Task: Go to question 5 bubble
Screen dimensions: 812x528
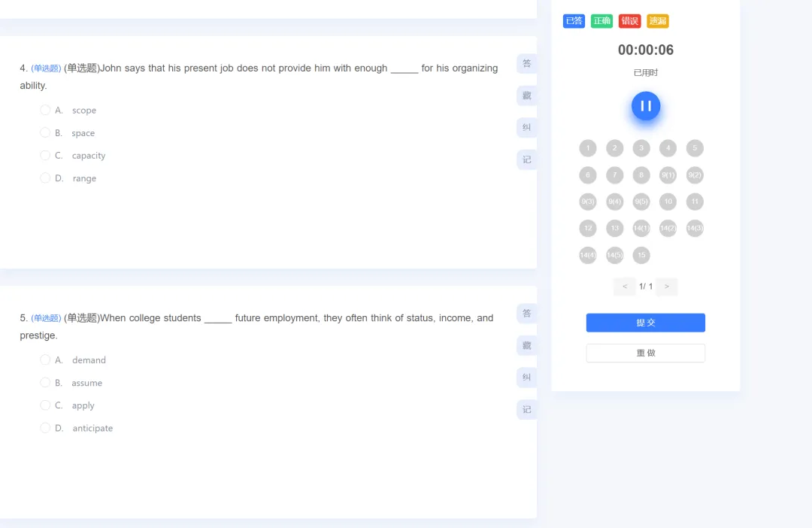Action: (695, 148)
